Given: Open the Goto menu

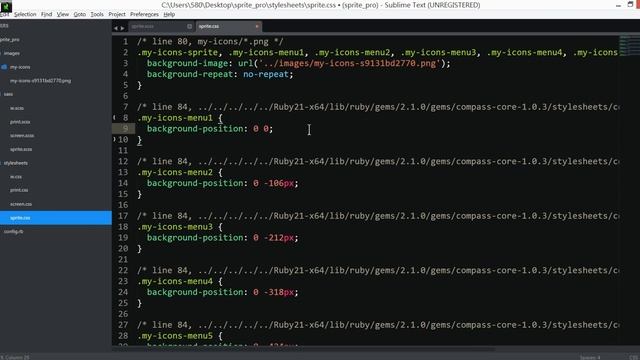Looking at the screenshot, I should click(80, 14).
